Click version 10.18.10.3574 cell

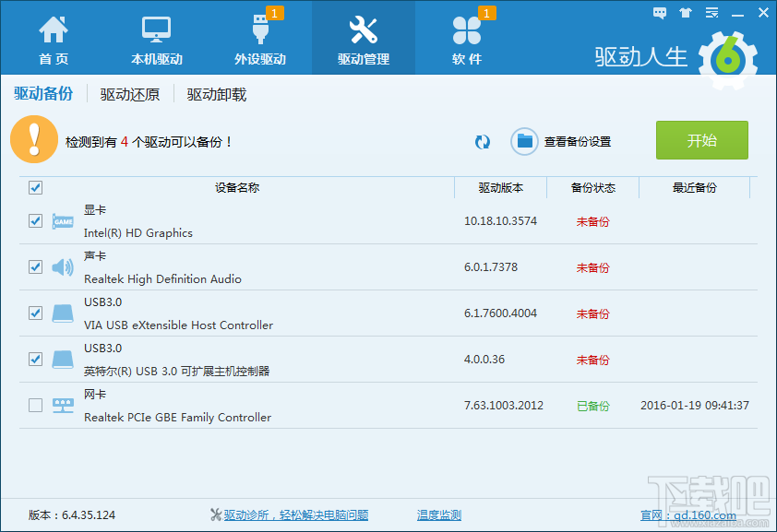click(500, 220)
